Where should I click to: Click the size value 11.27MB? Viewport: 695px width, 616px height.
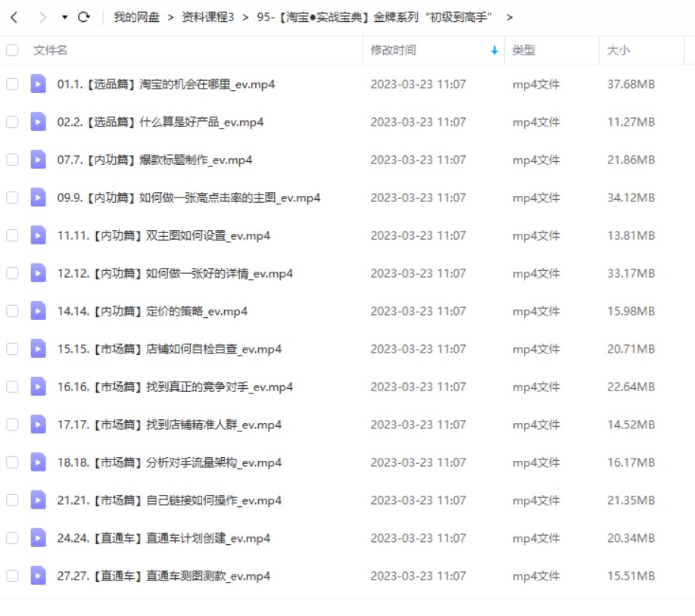point(631,122)
